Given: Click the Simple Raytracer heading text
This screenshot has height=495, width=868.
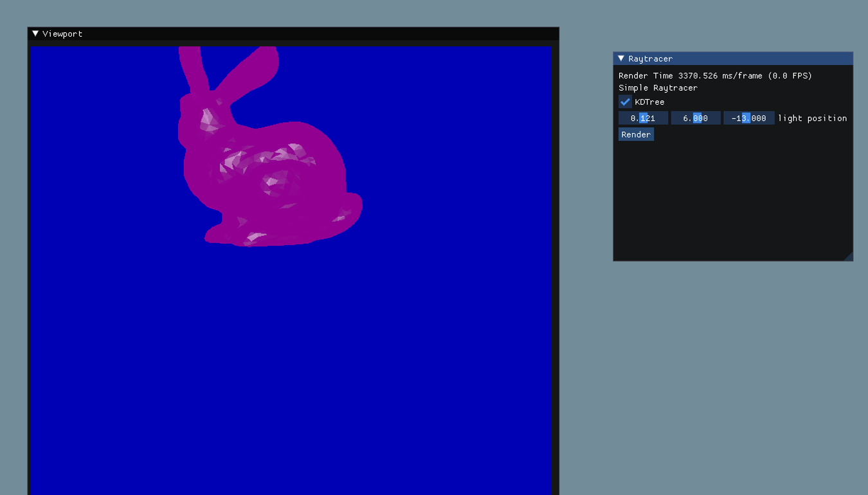Looking at the screenshot, I should (658, 88).
